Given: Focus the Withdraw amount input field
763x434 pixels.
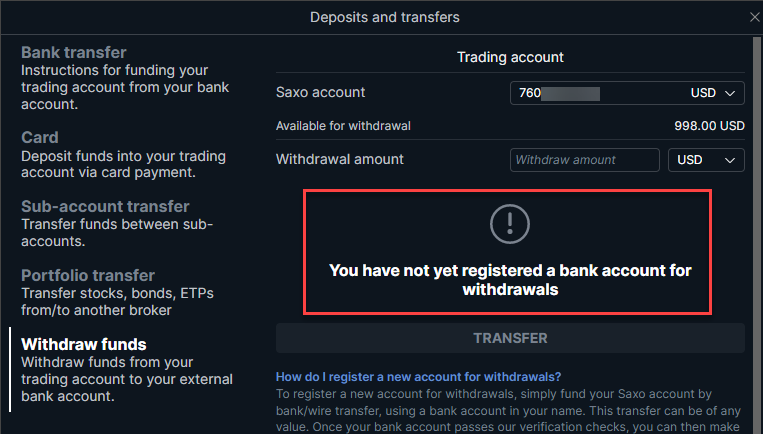Looking at the screenshot, I should (584, 160).
